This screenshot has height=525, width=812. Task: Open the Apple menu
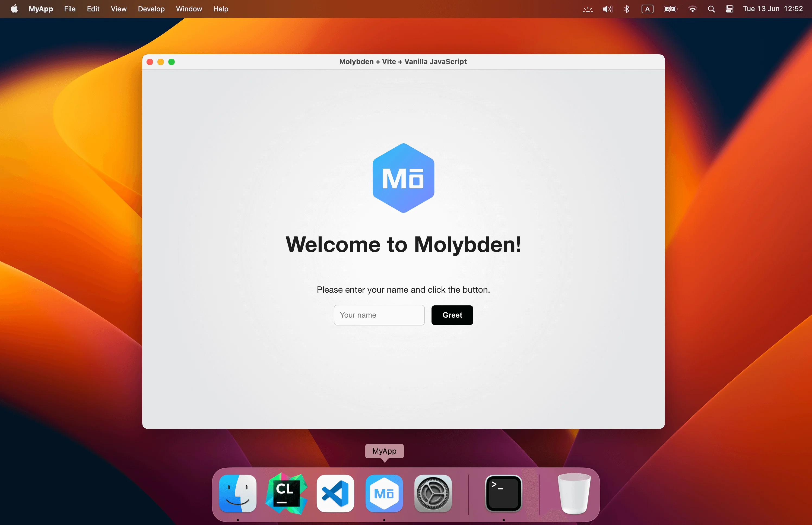(x=14, y=9)
